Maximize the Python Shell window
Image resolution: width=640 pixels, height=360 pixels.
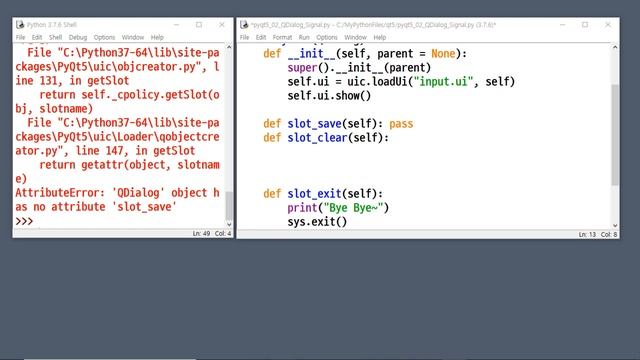pyautogui.click(x=199, y=25)
